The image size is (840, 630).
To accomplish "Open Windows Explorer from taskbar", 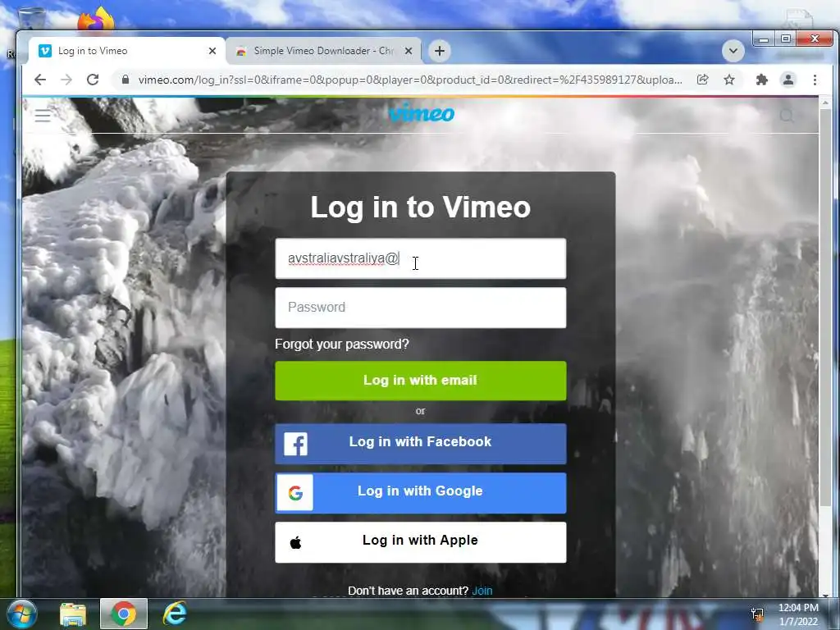I will (x=73, y=614).
